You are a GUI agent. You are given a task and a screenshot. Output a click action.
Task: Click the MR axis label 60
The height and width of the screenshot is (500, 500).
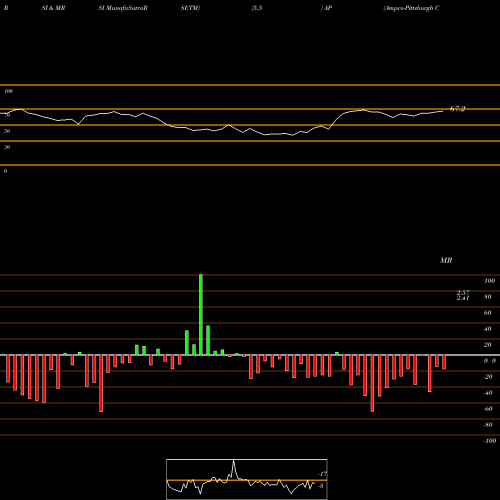[x=488, y=313]
